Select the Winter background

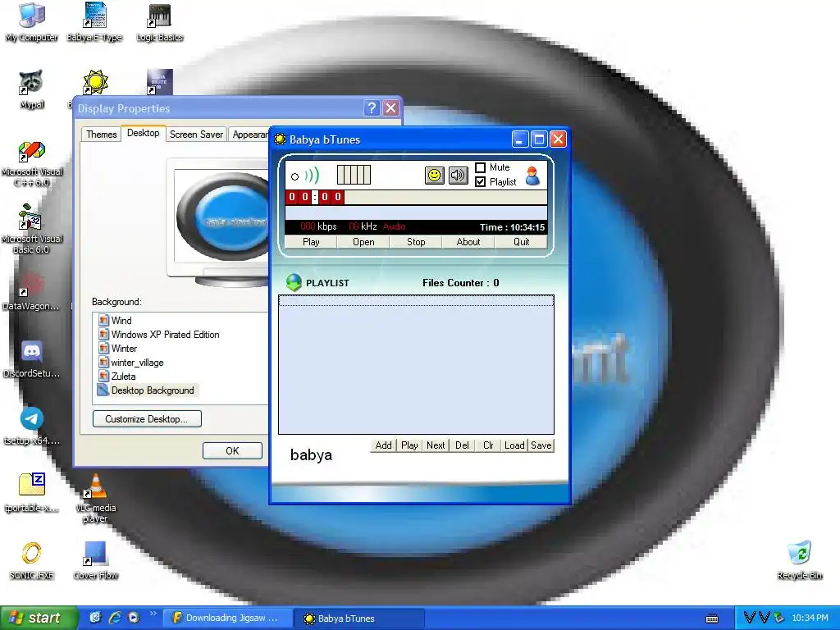[x=125, y=348]
